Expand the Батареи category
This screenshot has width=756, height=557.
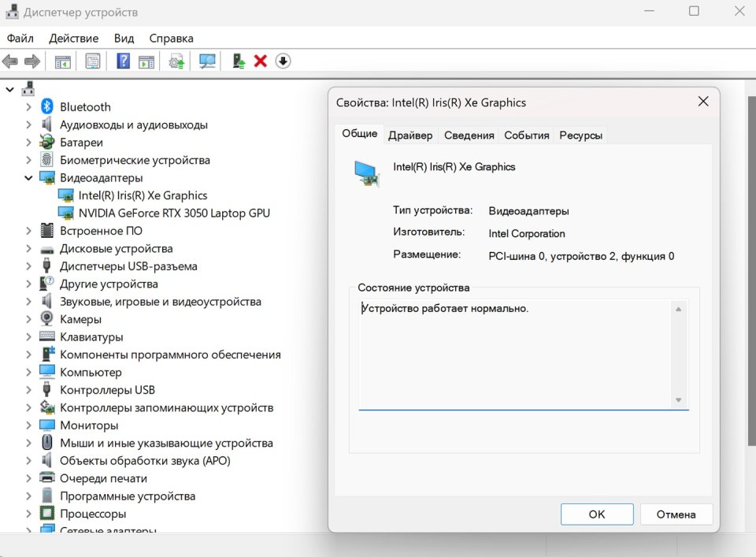point(29,143)
